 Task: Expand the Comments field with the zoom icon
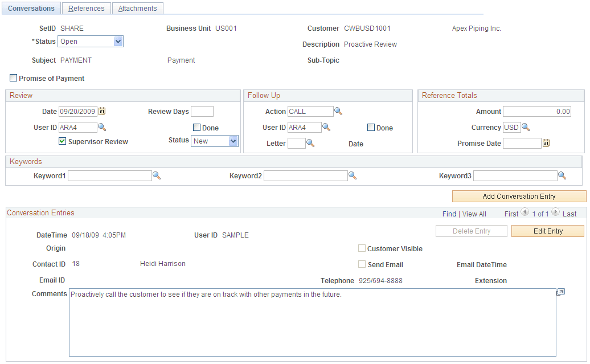(x=560, y=292)
